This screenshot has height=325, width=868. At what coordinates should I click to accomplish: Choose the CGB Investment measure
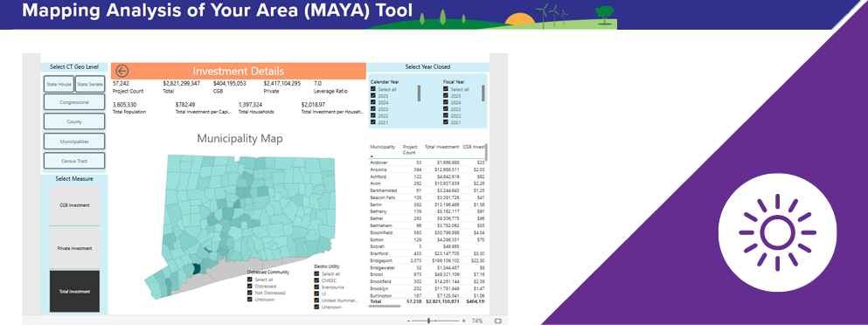click(74, 205)
